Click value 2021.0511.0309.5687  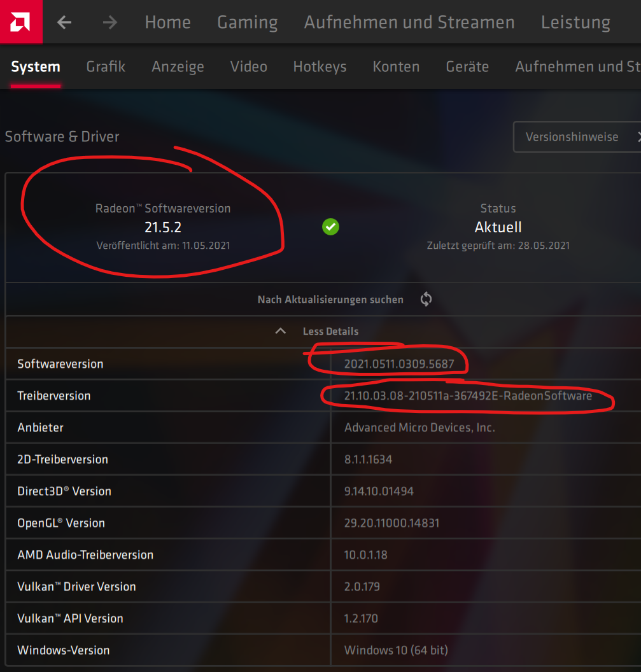(x=398, y=364)
